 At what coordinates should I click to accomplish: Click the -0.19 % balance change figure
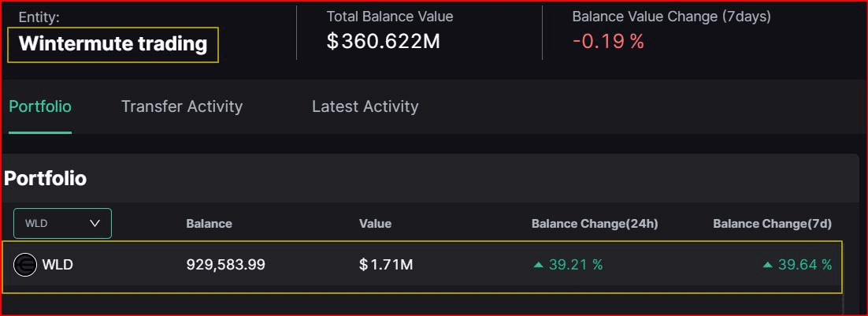(608, 41)
